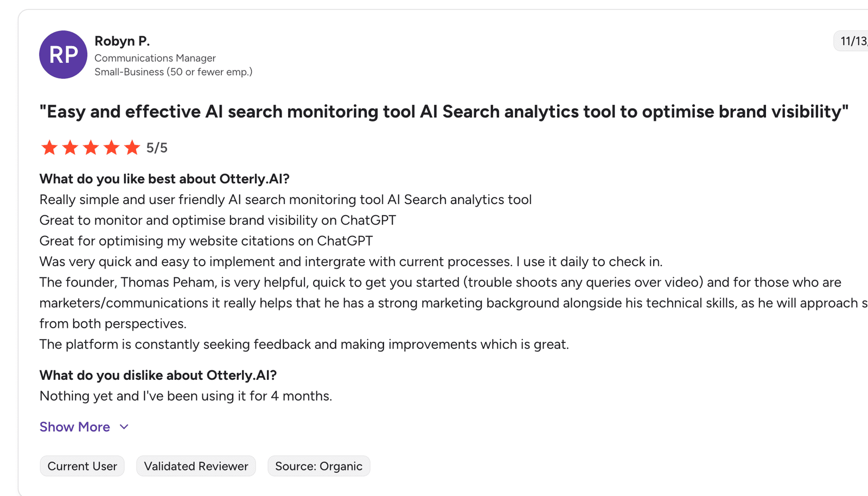Click the Show More link
The height and width of the screenshot is (496, 868).
(75, 427)
